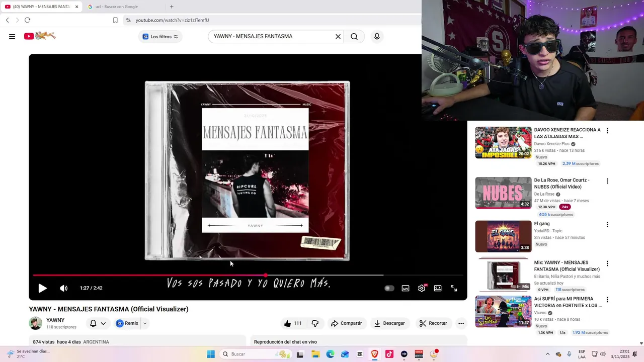Open the FORTNITE Vicens video thumbnail
The image size is (644, 362).
(503, 311)
